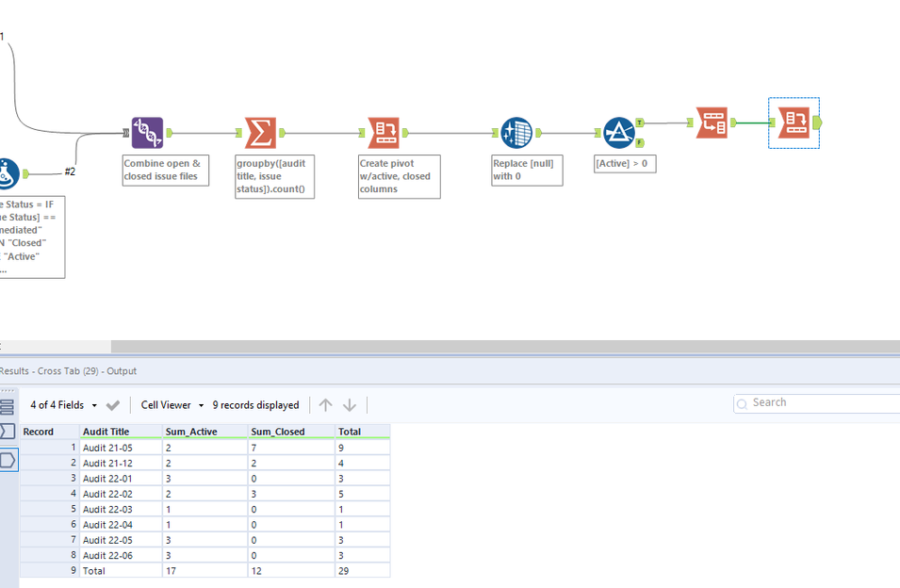
Task: Open the Cell Viewer dropdown
Action: [172, 405]
